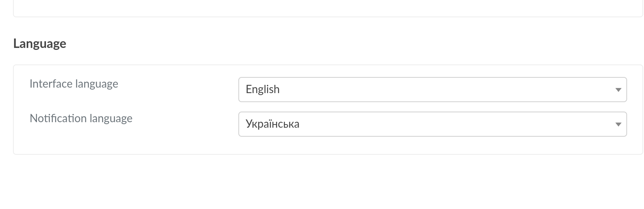Click the 'Language' section heading
Screen dimensions: 644x209
point(40,44)
